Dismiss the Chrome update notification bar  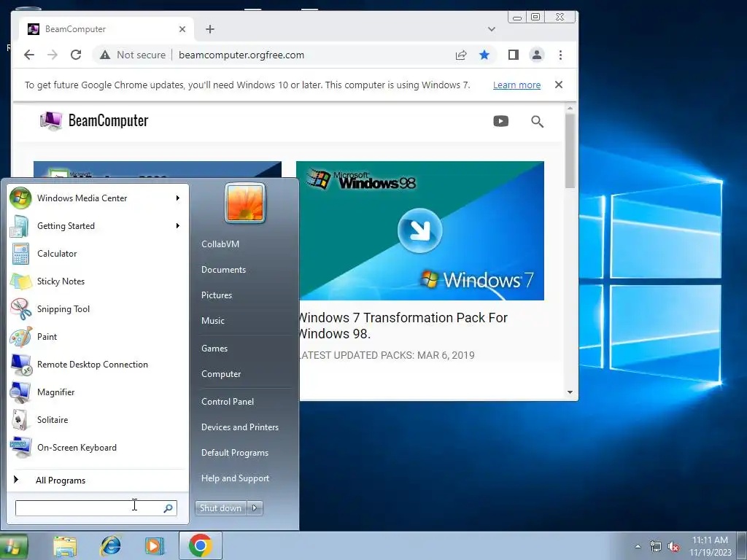pyautogui.click(x=559, y=85)
